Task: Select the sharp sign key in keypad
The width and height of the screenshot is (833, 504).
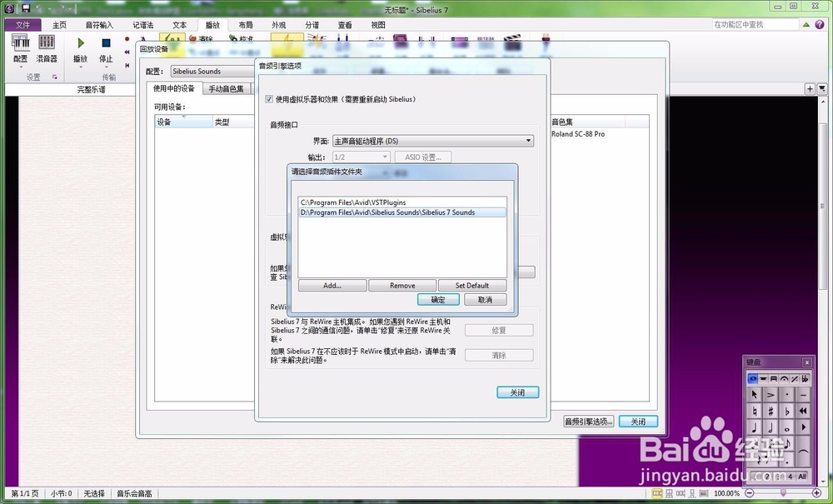Action: 771,411
